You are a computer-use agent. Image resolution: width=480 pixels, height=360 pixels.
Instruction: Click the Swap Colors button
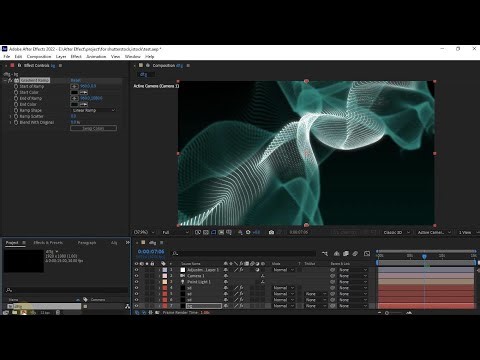(93, 128)
